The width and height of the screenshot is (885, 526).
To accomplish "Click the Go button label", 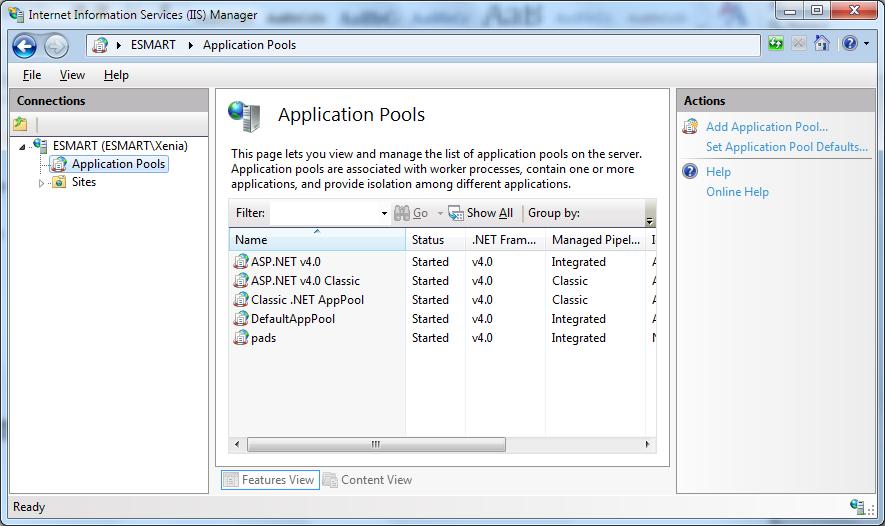I will point(420,213).
